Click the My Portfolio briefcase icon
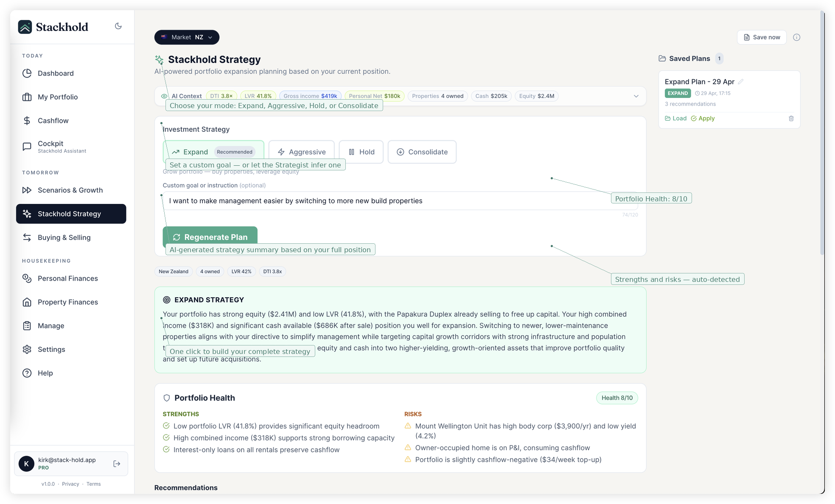The image size is (835, 504). pos(27,97)
